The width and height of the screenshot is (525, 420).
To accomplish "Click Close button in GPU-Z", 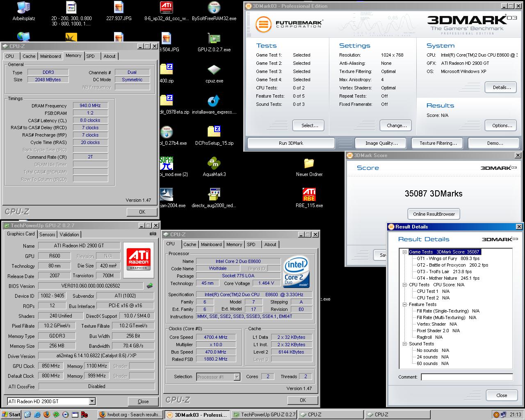I will tap(143, 402).
